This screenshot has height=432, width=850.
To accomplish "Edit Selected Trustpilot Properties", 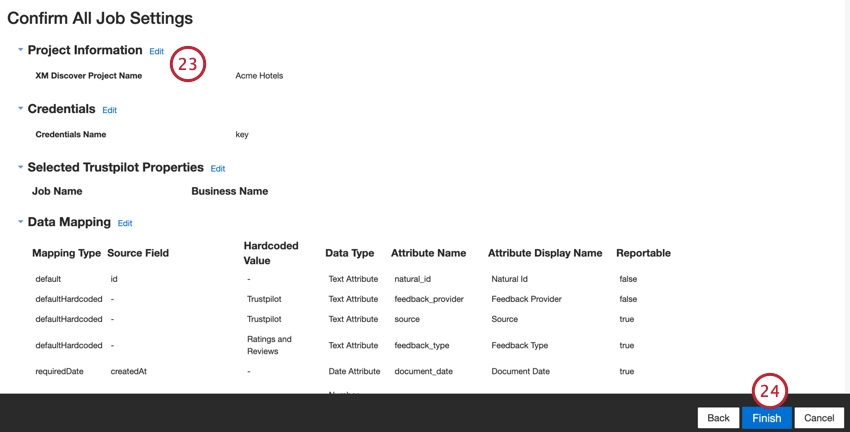I will coord(218,169).
